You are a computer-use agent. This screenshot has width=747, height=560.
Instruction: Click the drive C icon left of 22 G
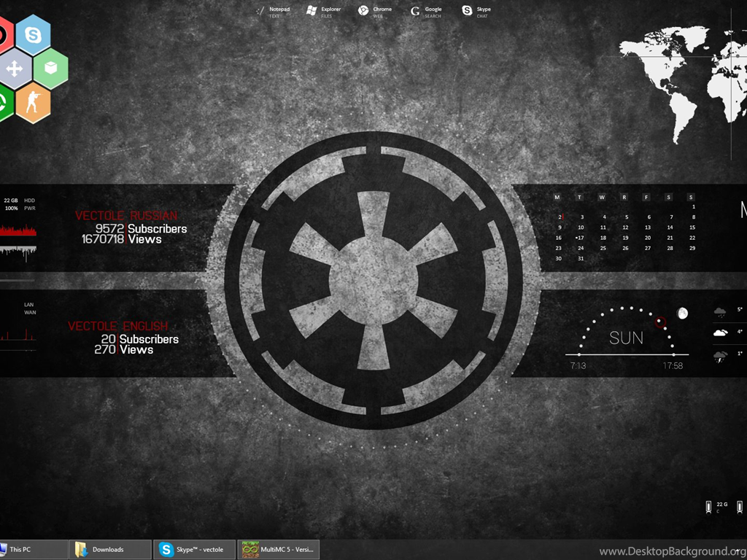tap(709, 507)
